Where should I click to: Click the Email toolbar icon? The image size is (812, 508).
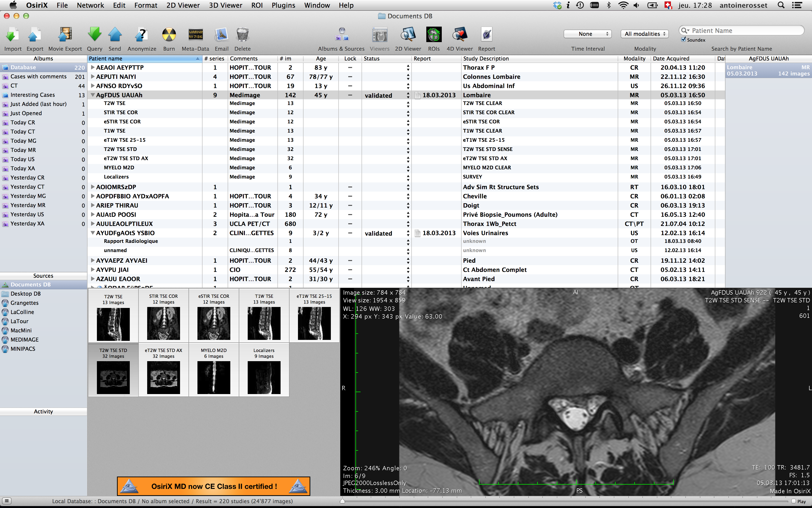tap(221, 35)
